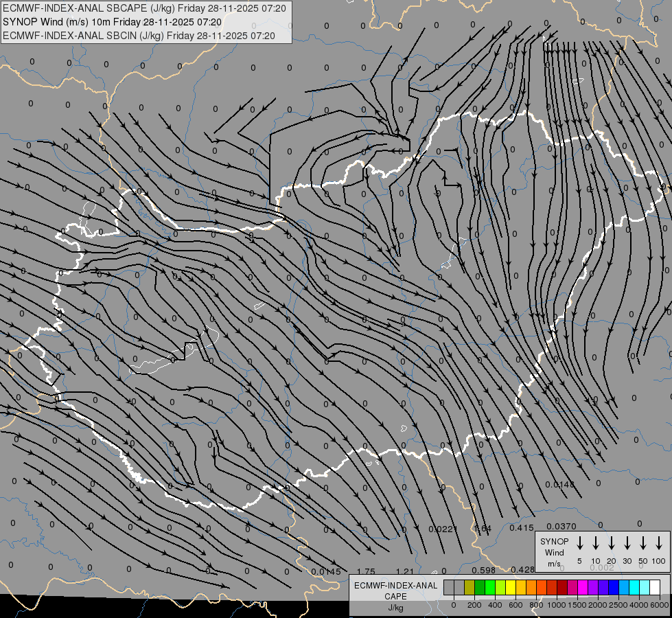
Task: Click the 100 m/s wind arrow in legend
Action: click(x=659, y=543)
